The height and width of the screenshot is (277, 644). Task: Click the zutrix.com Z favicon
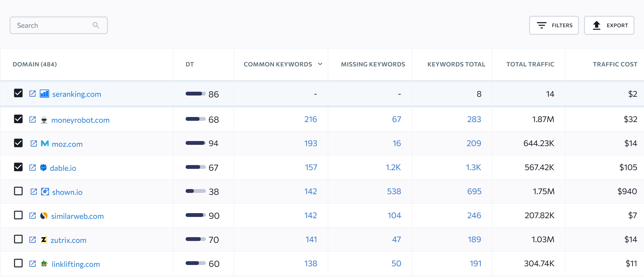pyautogui.click(x=44, y=240)
